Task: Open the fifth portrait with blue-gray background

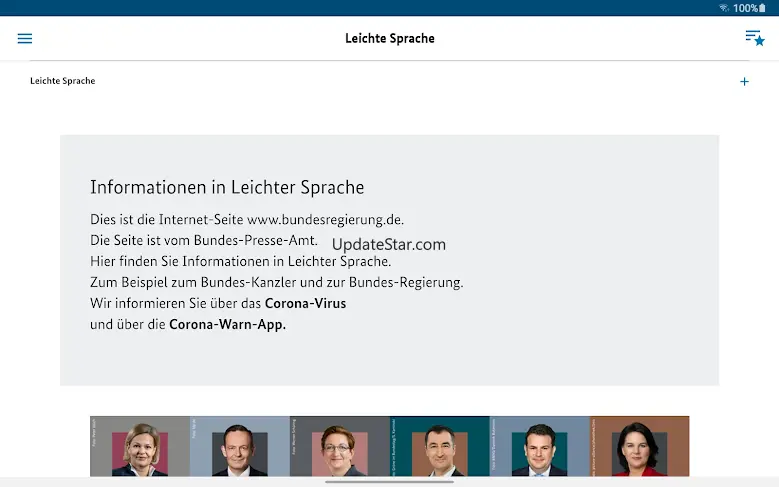Action: [540, 446]
